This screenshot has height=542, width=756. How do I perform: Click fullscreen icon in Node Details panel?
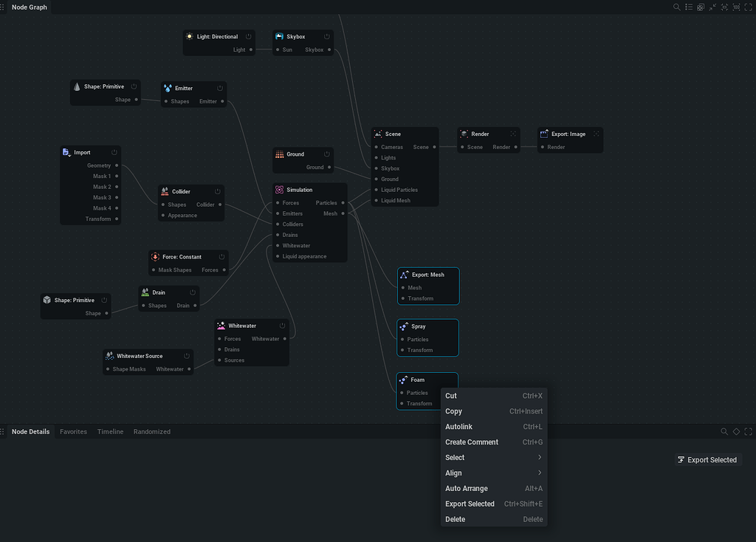click(748, 431)
